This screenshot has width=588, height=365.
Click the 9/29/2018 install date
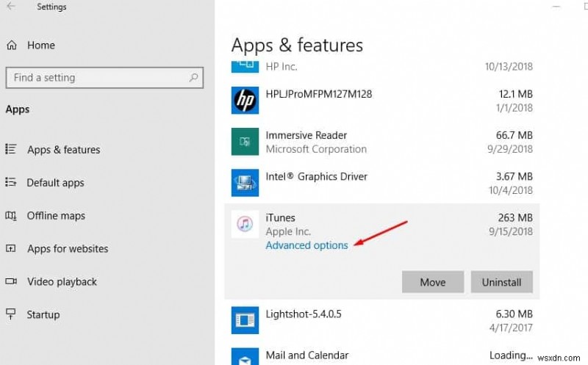[510, 149]
